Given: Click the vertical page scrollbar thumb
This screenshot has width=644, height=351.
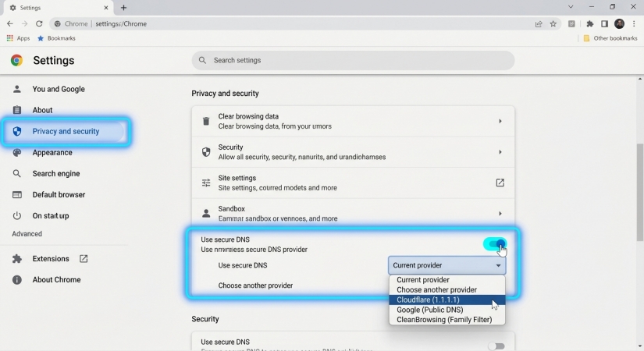Looking at the screenshot, I should point(640,192).
